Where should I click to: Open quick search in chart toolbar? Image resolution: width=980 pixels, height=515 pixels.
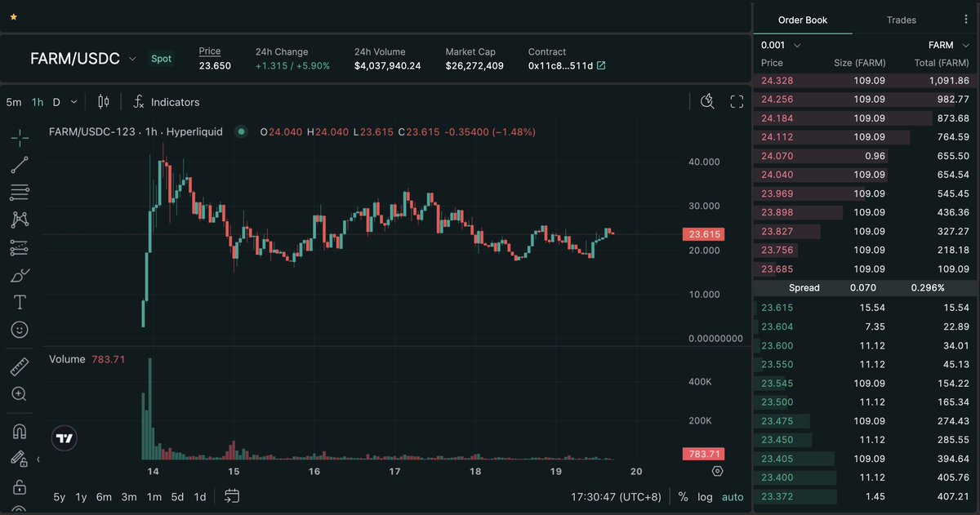708,102
